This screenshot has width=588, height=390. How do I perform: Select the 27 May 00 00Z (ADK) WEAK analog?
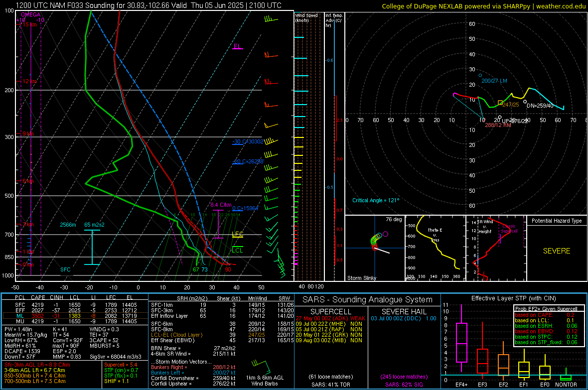330,318
